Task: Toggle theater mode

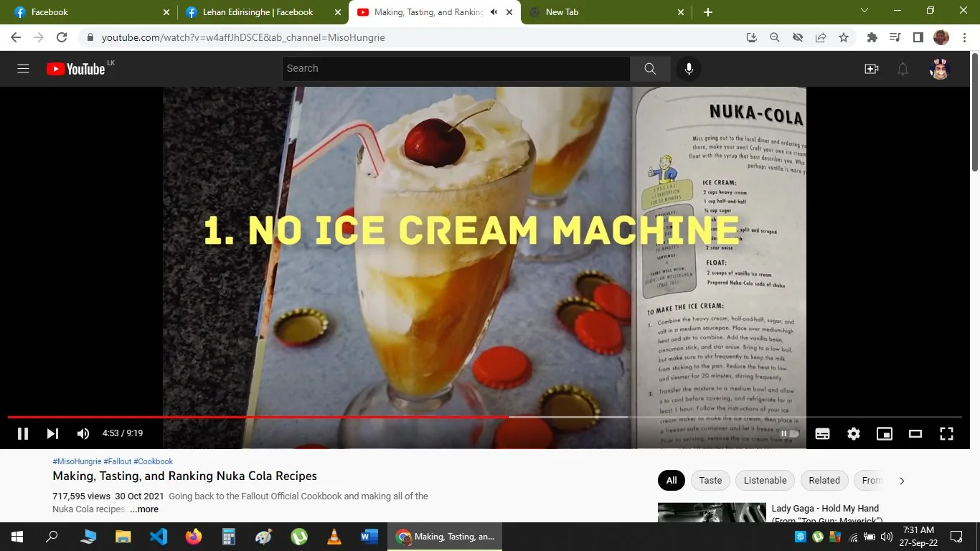Action: tap(915, 433)
